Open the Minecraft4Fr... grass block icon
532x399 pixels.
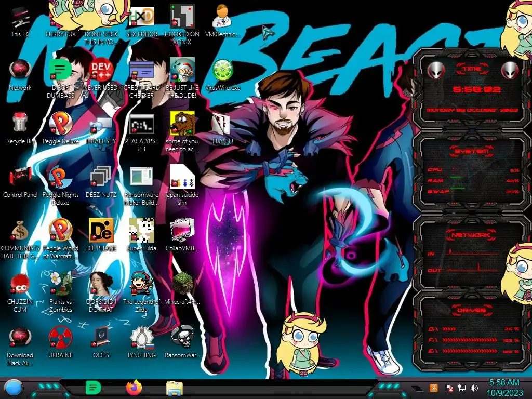coord(182,289)
